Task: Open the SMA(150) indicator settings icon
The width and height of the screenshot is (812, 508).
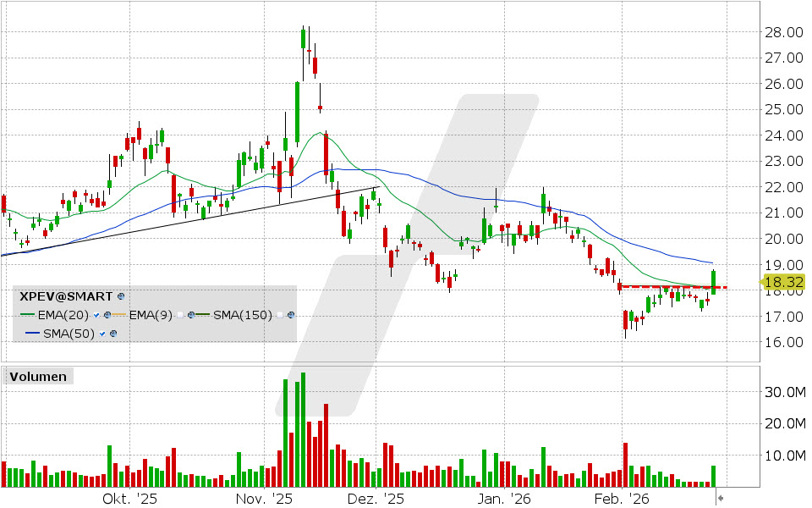Action: [x=290, y=315]
